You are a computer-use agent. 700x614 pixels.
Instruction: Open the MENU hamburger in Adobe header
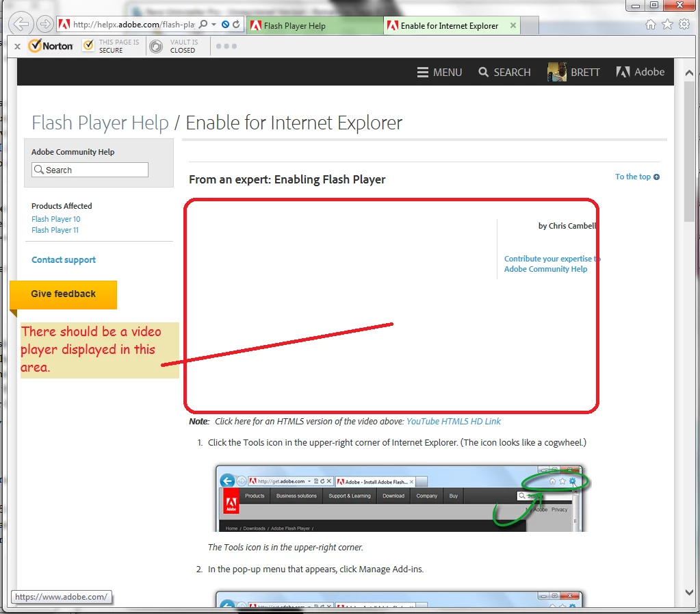(x=439, y=72)
